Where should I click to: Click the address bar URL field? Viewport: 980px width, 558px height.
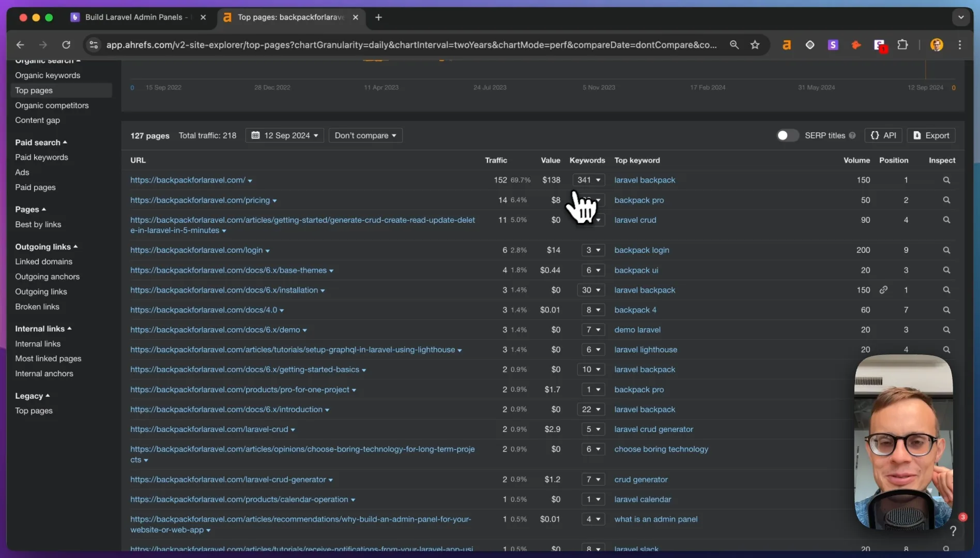tap(411, 45)
